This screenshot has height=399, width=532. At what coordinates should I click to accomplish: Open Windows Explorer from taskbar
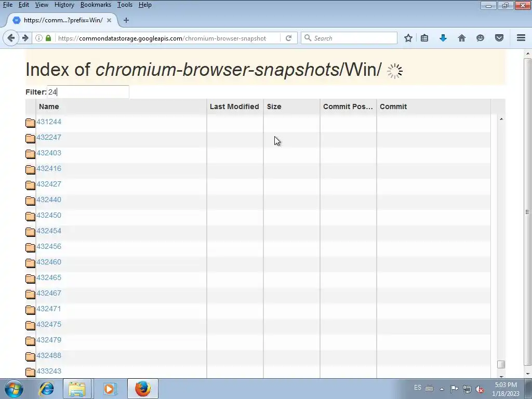[x=77, y=389]
